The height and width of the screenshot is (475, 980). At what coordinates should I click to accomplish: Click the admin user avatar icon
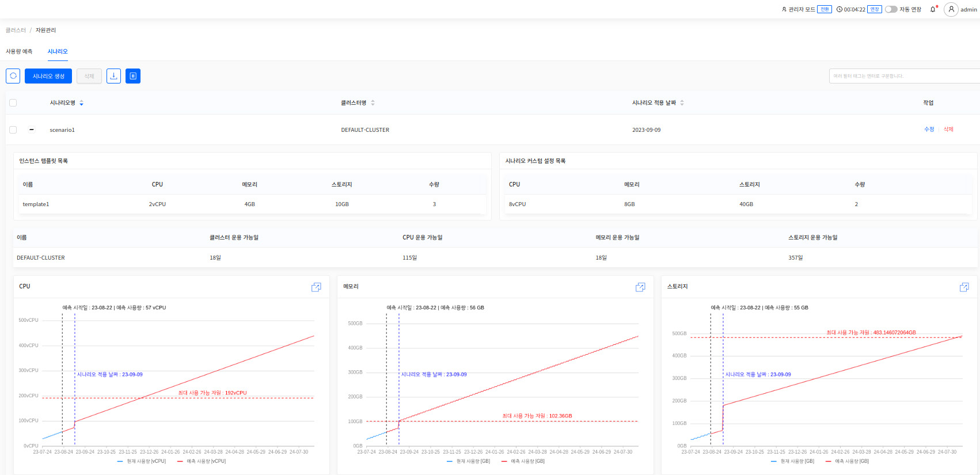(951, 10)
